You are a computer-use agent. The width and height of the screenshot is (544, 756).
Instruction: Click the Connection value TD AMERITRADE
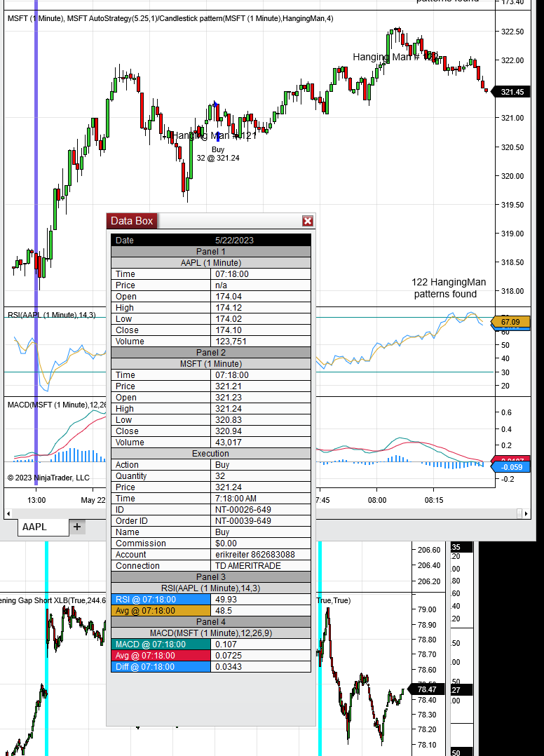[247, 565]
